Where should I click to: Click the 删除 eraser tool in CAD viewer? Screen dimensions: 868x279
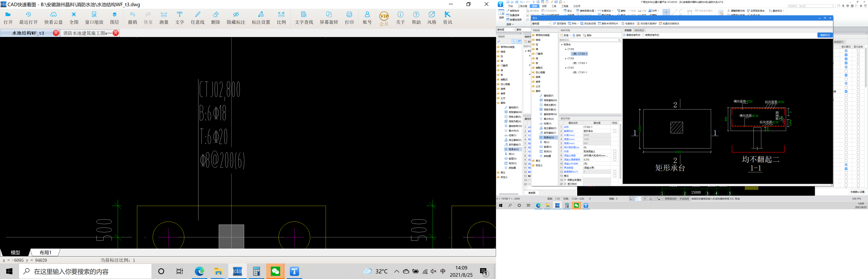pyautogui.click(x=216, y=18)
